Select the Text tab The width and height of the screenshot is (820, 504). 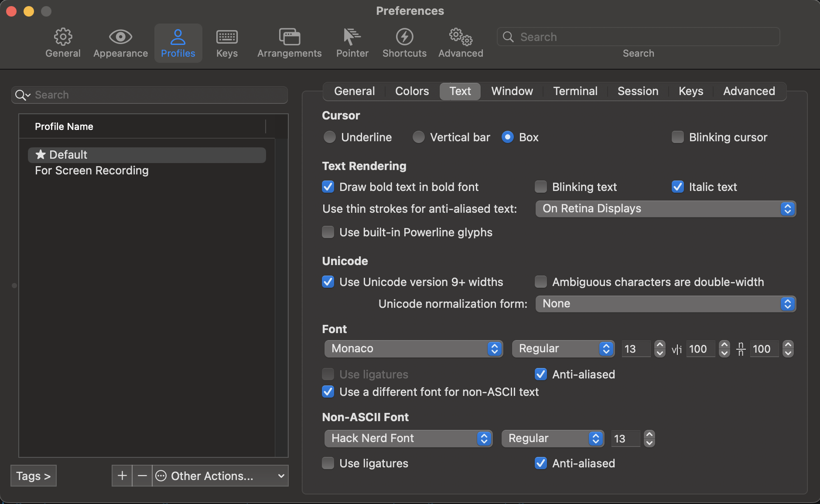point(460,91)
